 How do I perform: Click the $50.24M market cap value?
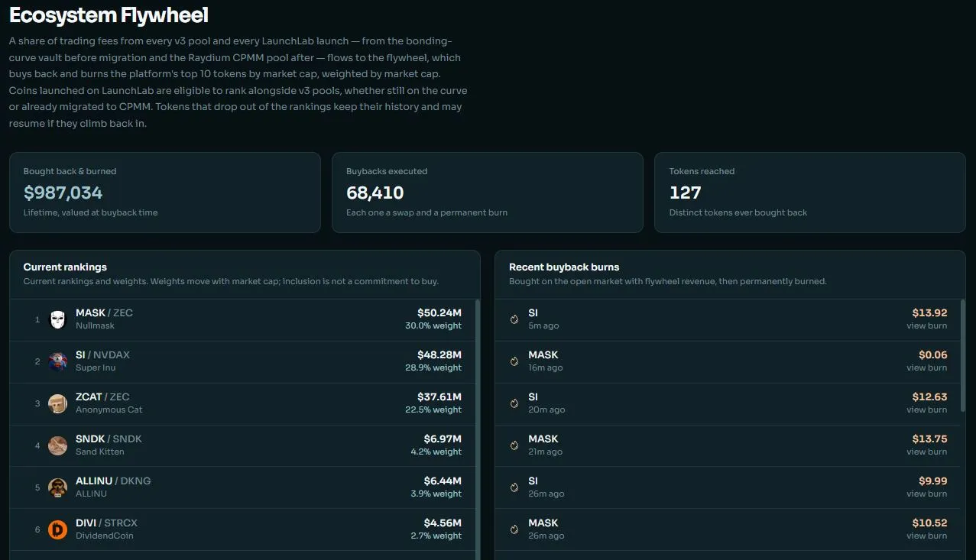coord(439,313)
